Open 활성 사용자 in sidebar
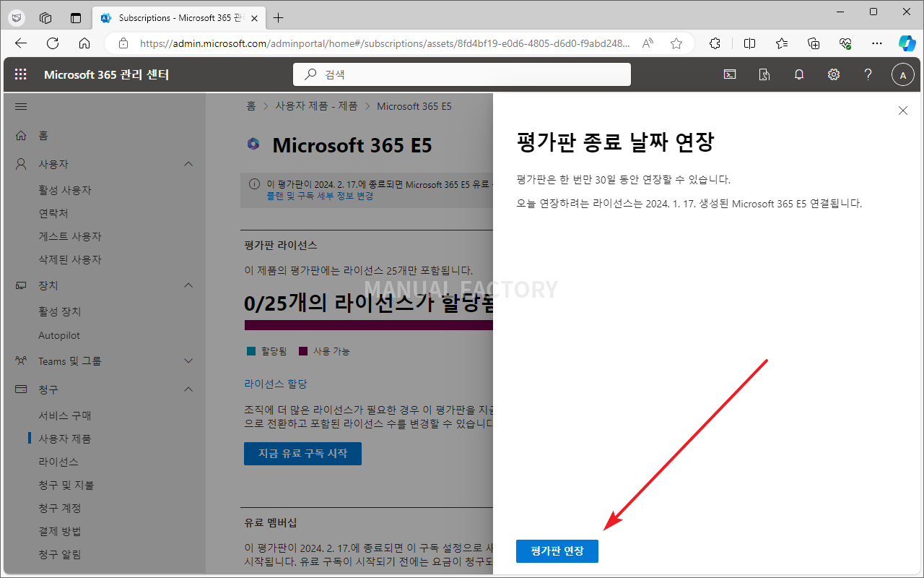 pyautogui.click(x=65, y=190)
